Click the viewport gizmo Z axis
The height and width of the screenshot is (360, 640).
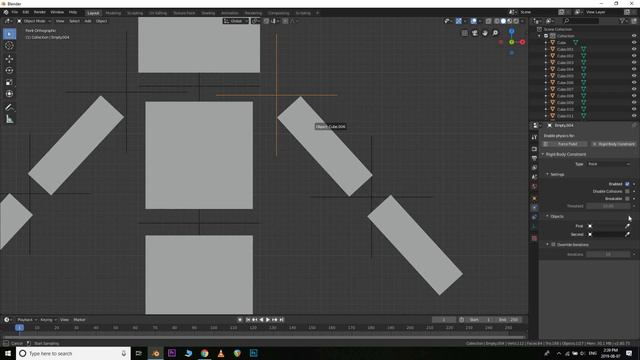(511, 31)
